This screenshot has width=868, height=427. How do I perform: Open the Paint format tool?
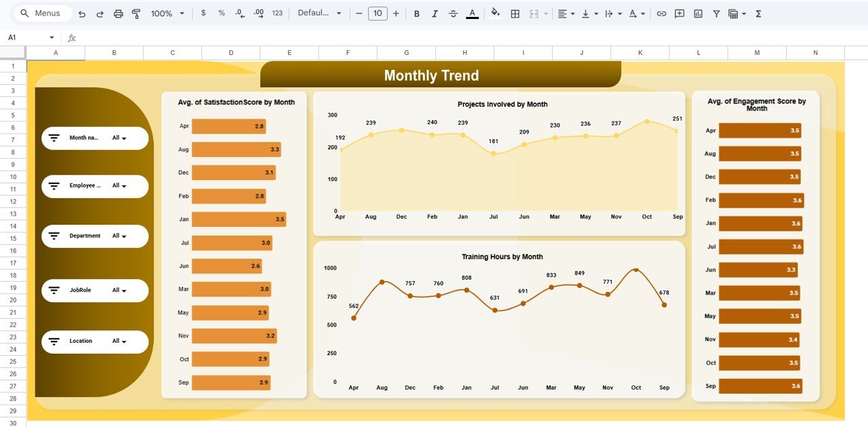(x=136, y=13)
